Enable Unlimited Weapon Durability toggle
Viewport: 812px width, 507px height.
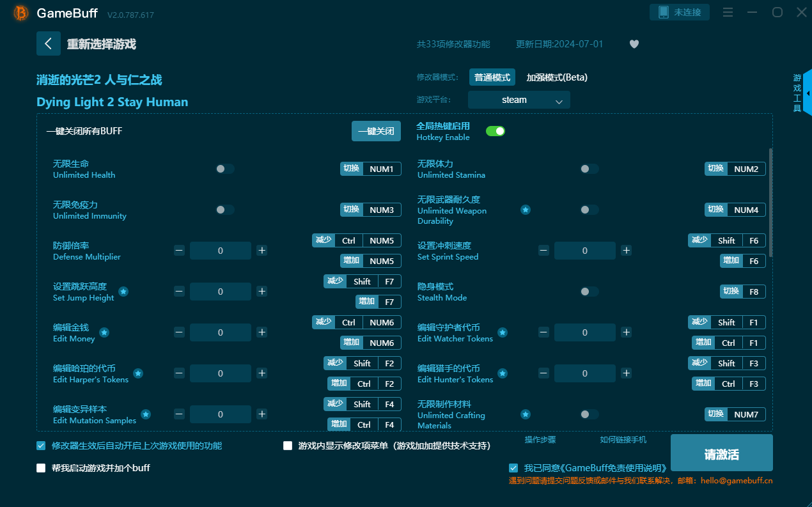(x=589, y=210)
